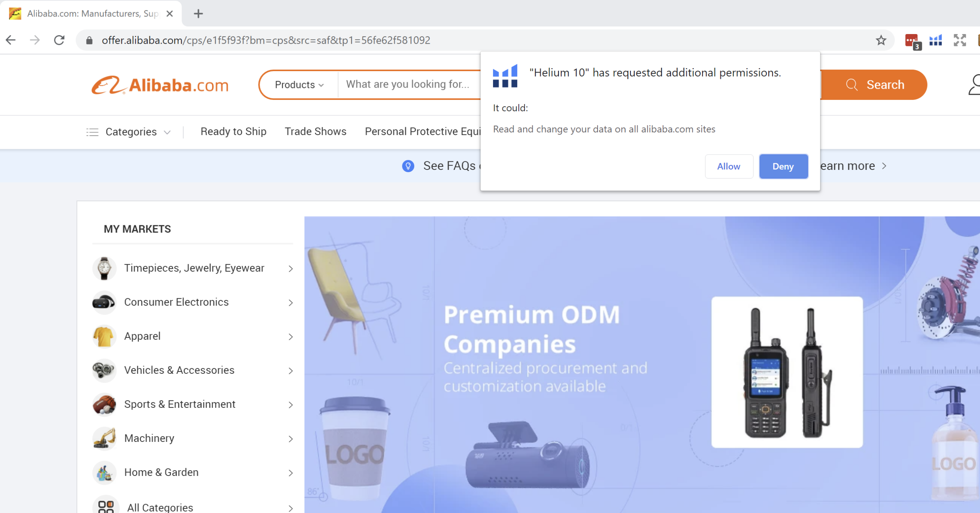Click the lightbulb icon near See FAQs
This screenshot has height=513, width=980.
408,166
